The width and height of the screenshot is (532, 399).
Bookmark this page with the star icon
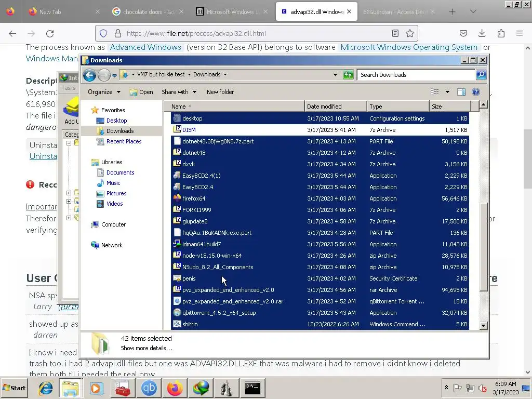(410, 33)
